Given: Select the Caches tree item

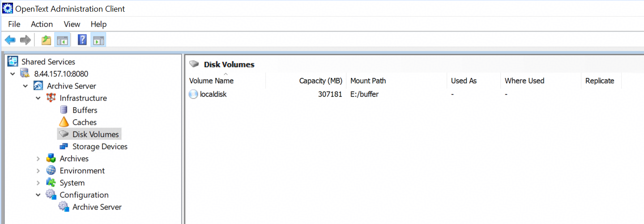Looking at the screenshot, I should (85, 122).
